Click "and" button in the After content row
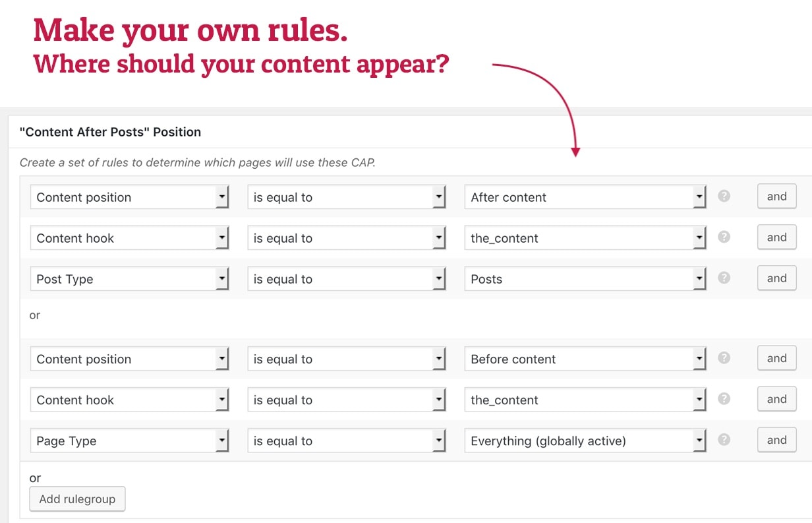Screen dimensions: 812x523 (776, 197)
